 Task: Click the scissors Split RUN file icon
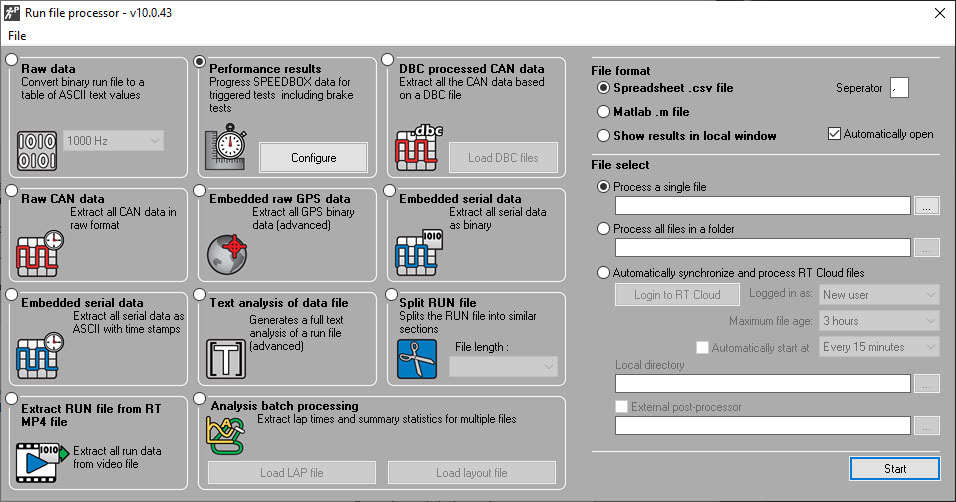pos(417,358)
